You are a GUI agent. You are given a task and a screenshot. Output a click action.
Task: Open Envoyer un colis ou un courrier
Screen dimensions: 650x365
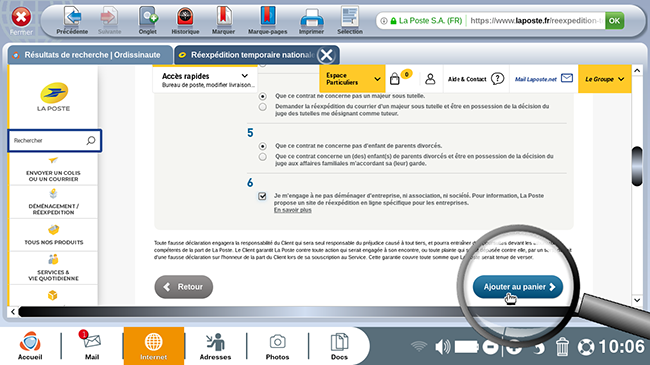[53, 170]
